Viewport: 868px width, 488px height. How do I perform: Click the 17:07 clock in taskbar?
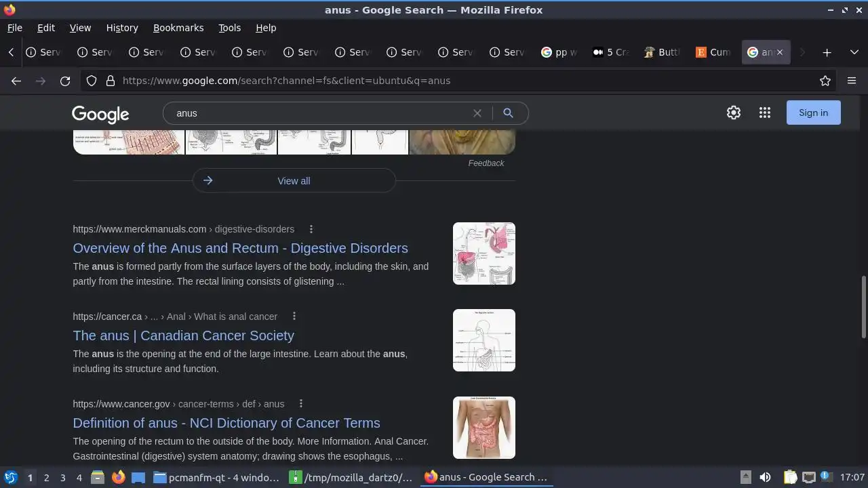(x=852, y=477)
